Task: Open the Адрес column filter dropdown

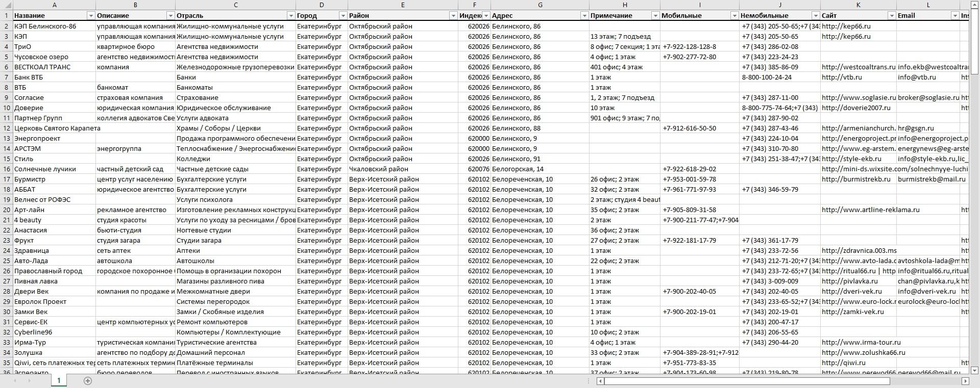Action: tap(584, 16)
